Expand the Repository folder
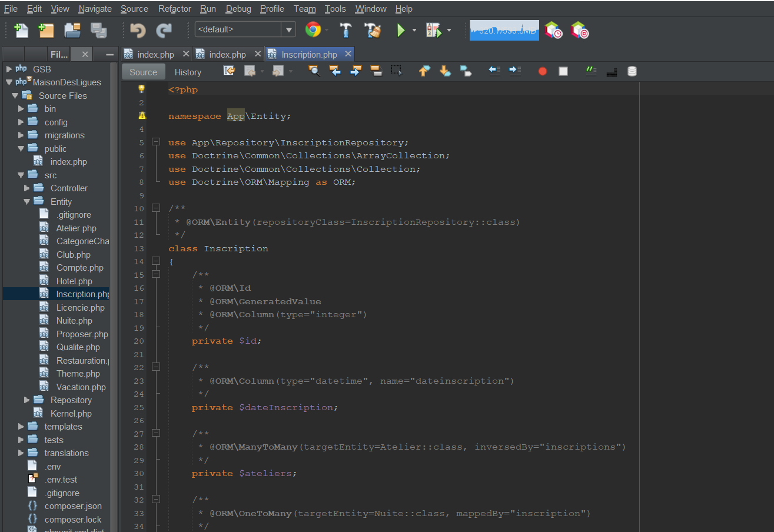 [26, 400]
